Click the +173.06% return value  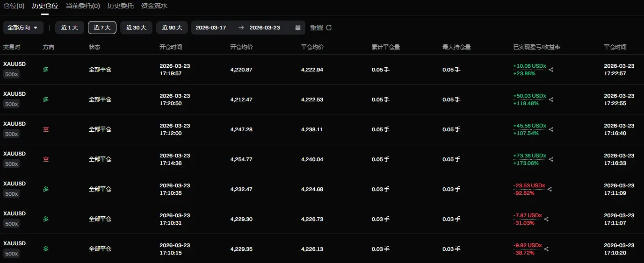526,163
